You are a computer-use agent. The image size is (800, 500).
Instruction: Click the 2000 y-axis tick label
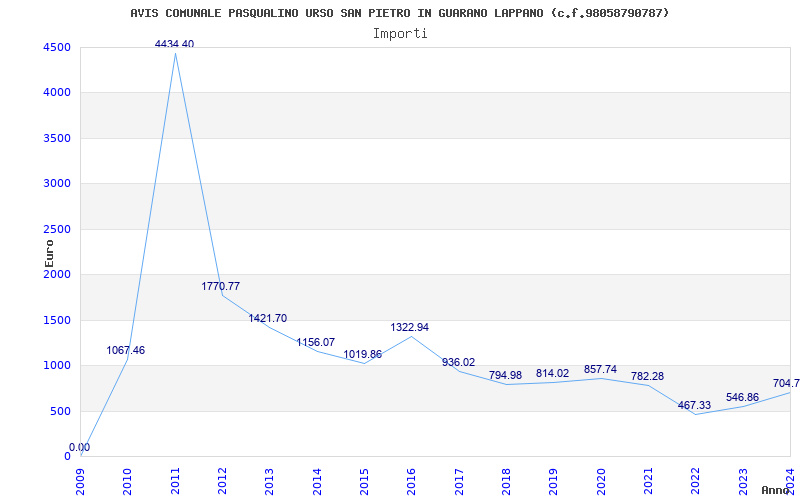tap(56, 274)
